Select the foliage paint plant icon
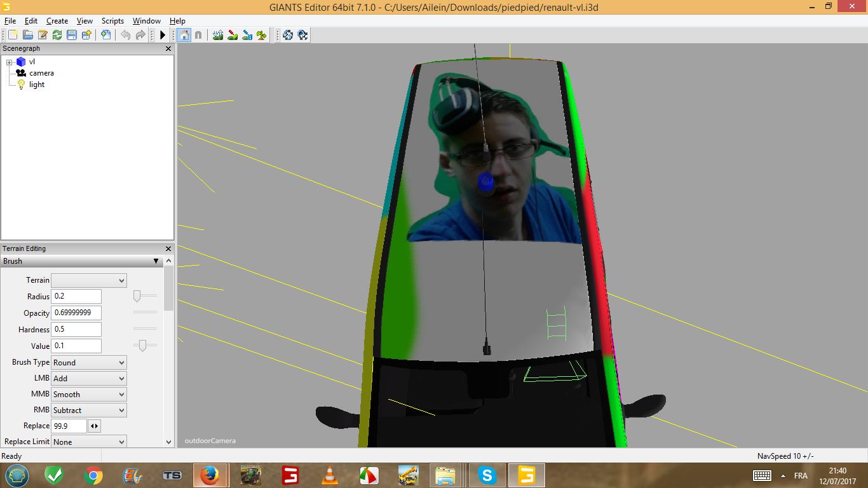The width and height of the screenshot is (868, 488). coord(262,35)
